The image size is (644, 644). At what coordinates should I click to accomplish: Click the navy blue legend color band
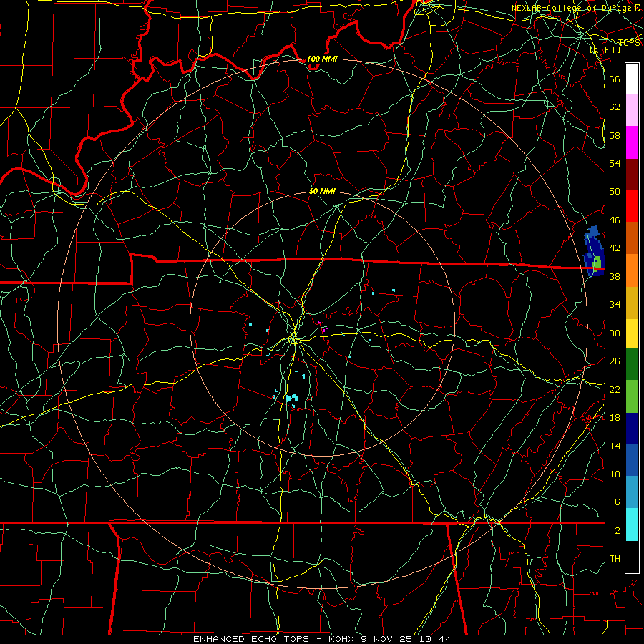632,429
